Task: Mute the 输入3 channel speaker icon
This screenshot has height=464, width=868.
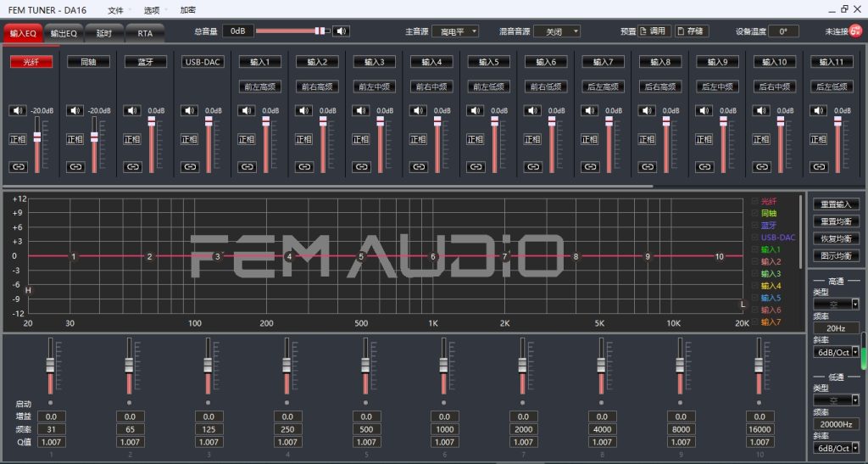Action: [x=361, y=110]
